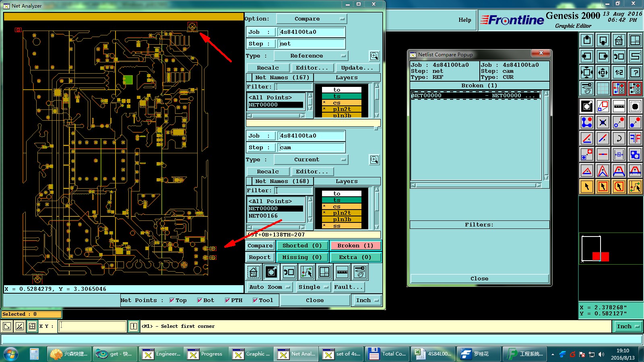The image size is (644, 362).
Task: Open the Inch units dropdown in Net Analyzer
Action: [367, 300]
